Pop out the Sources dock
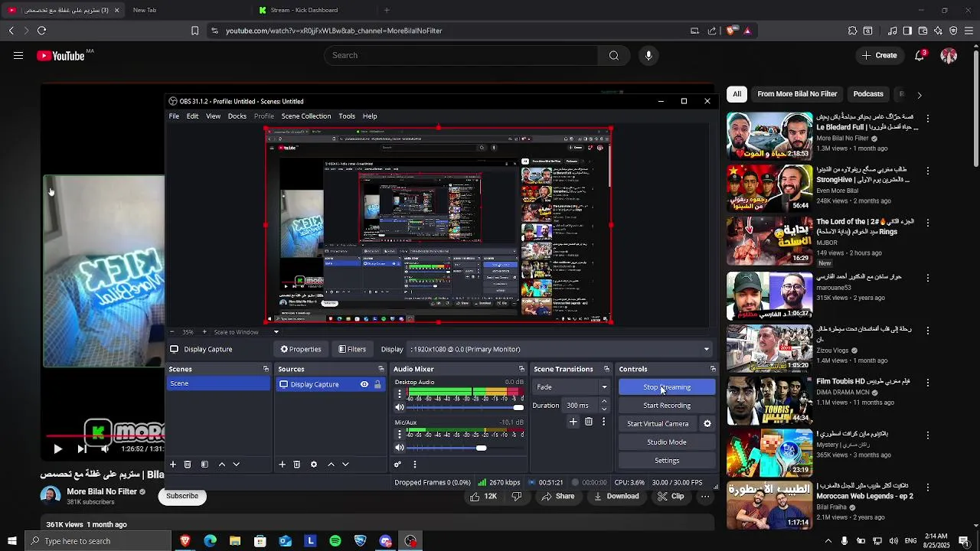The width and height of the screenshot is (980, 551). point(381,369)
